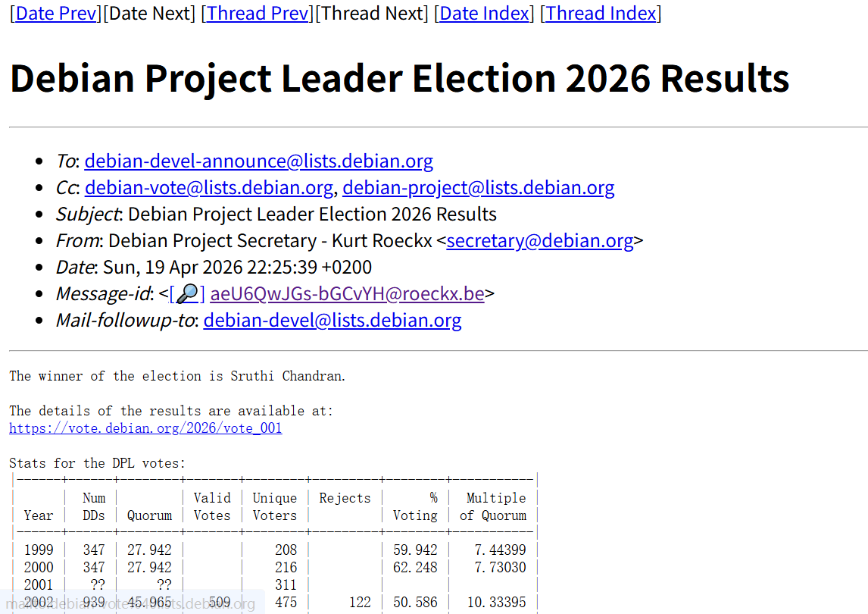Click the Quorum column header in stats table
This screenshot has height=614, width=868.
tap(149, 515)
